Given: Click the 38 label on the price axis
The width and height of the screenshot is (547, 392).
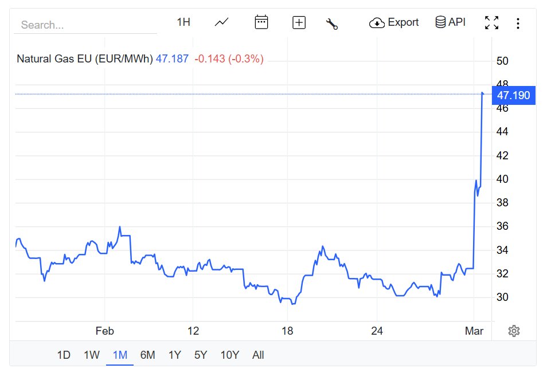Looking at the screenshot, I should (502, 203).
